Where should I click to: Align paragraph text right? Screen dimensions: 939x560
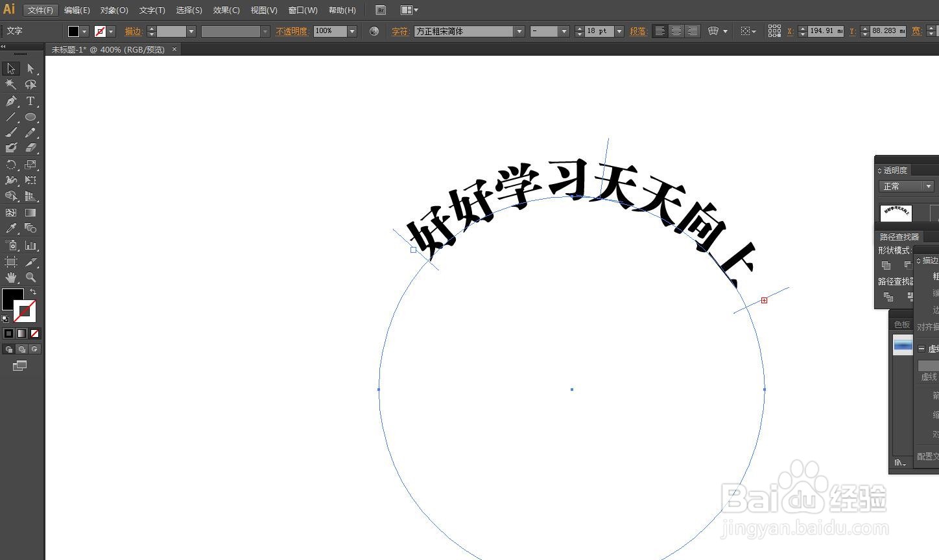pos(693,31)
